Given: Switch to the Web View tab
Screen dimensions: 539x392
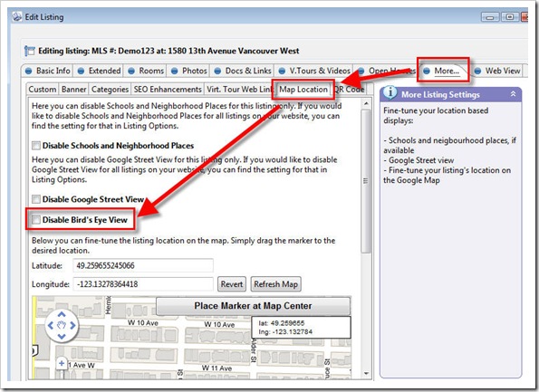Looking at the screenshot, I should click(x=497, y=71).
